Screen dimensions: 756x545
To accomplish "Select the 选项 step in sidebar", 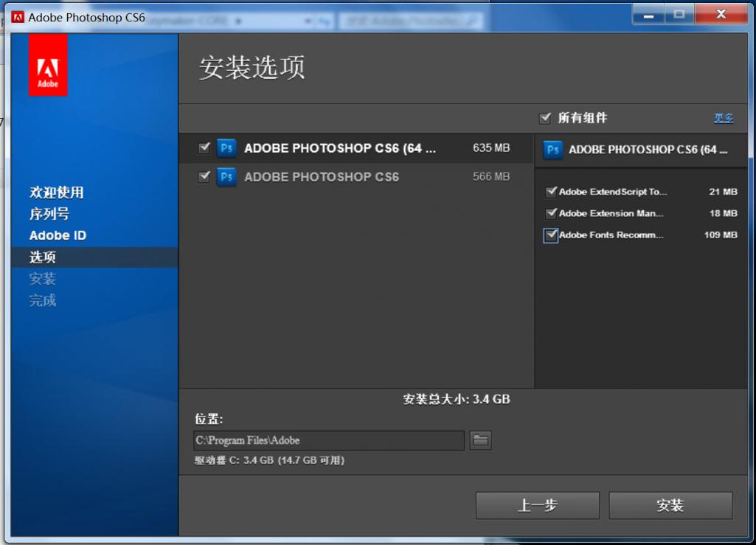I will pos(43,257).
